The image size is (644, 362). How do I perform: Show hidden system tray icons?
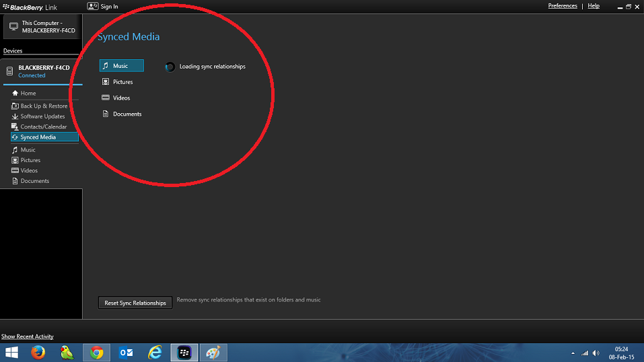point(573,353)
